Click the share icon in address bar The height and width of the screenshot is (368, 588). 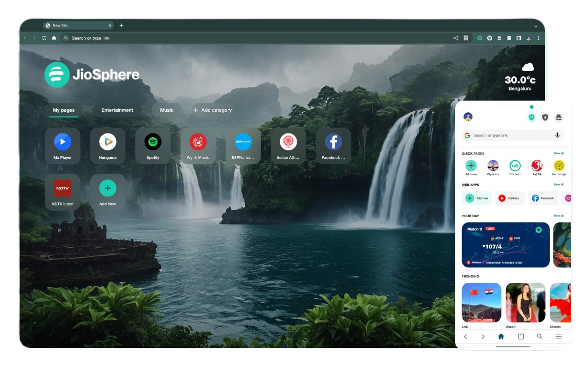tap(456, 38)
